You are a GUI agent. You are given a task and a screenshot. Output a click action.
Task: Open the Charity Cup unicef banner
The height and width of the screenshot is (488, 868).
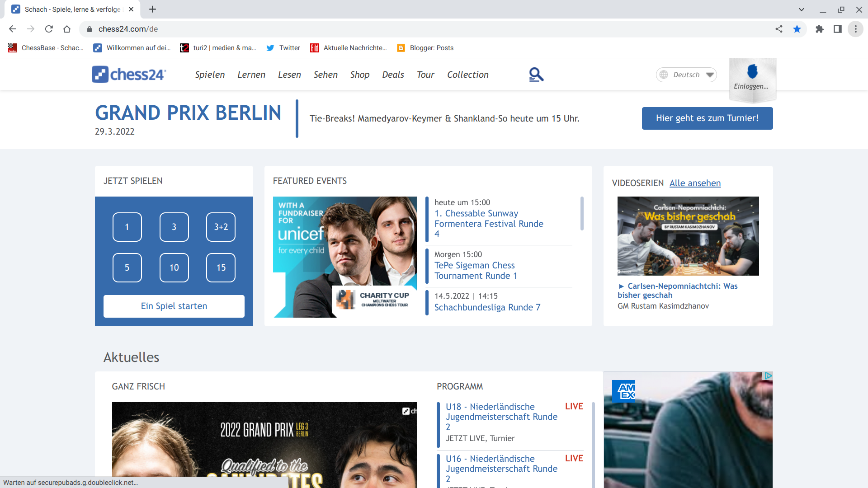[x=345, y=257]
